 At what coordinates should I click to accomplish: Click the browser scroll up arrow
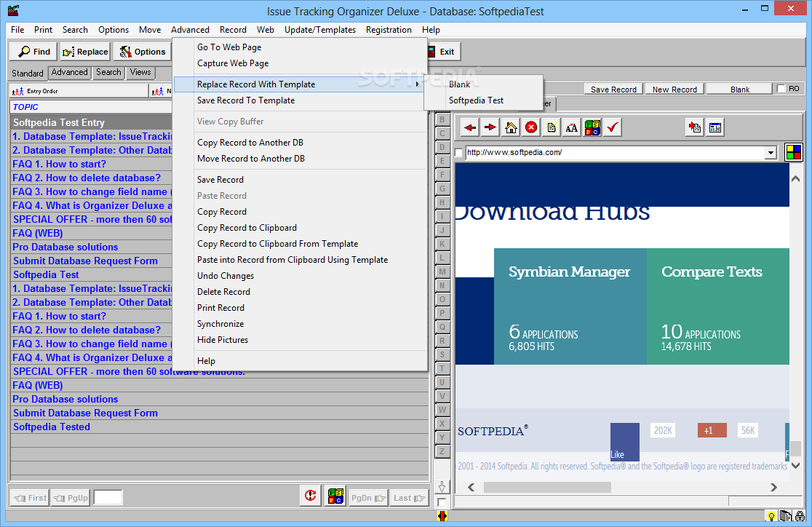tap(795, 179)
